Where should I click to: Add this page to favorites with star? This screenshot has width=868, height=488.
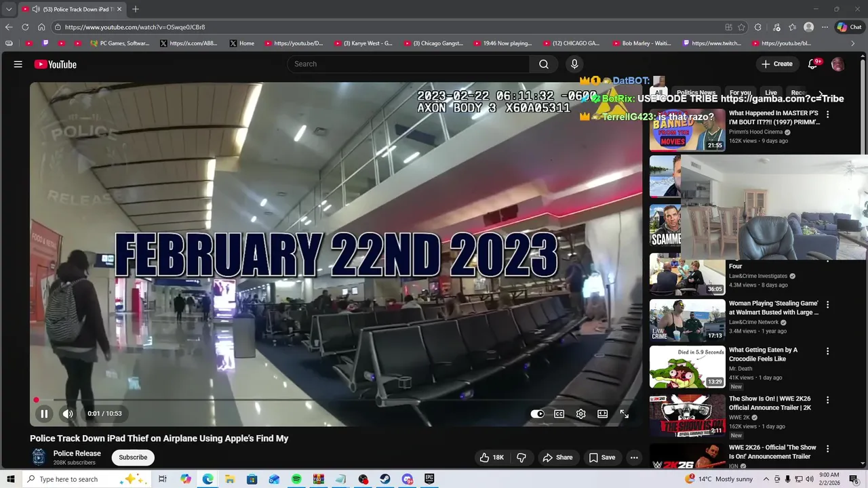point(741,27)
